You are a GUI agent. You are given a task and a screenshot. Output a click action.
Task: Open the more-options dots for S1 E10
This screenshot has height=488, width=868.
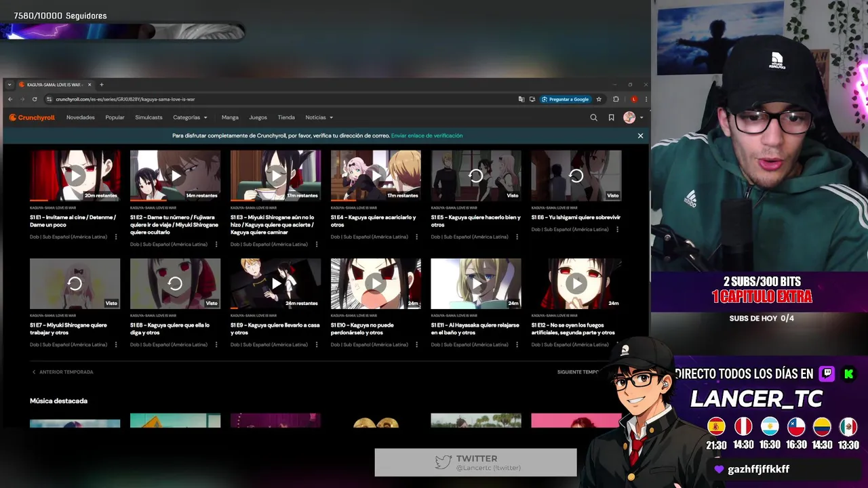pyautogui.click(x=417, y=345)
